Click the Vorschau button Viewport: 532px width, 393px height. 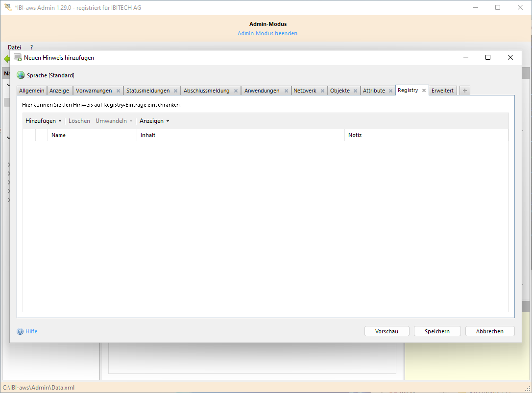[x=387, y=331]
